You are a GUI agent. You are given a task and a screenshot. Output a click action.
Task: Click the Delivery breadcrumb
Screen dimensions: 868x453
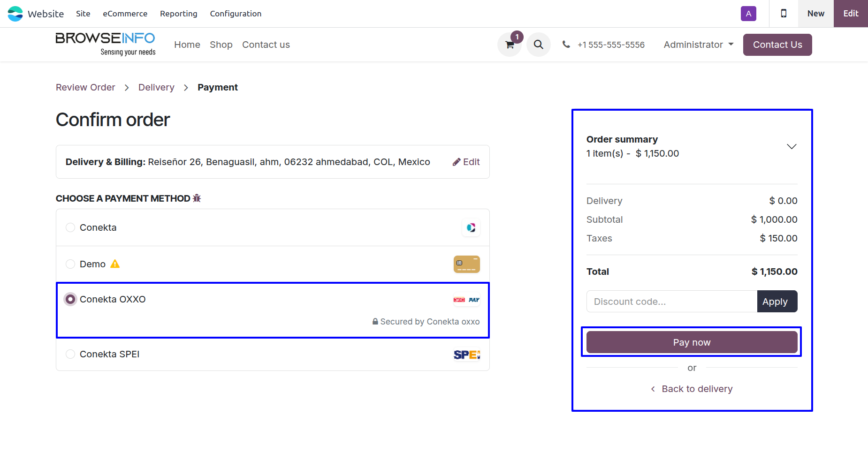tap(156, 87)
